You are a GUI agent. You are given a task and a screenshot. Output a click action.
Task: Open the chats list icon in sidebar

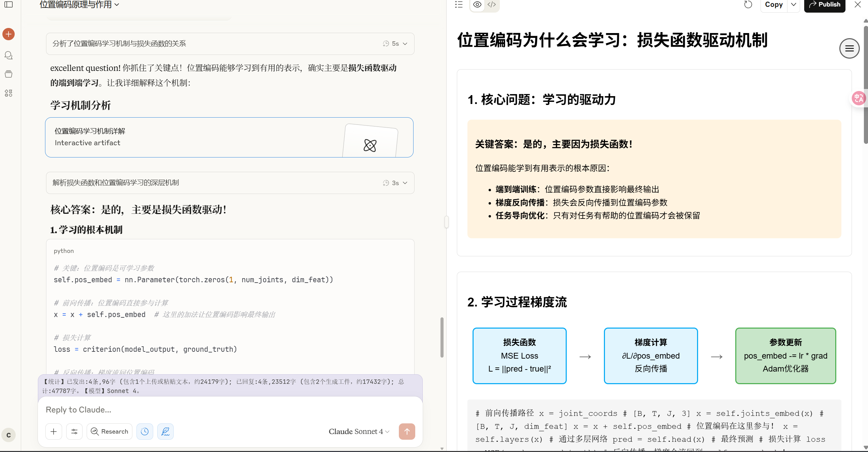pyautogui.click(x=9, y=55)
